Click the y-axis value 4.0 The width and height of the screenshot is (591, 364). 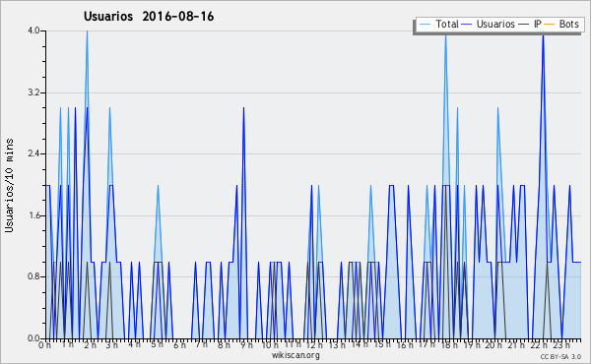tap(33, 30)
